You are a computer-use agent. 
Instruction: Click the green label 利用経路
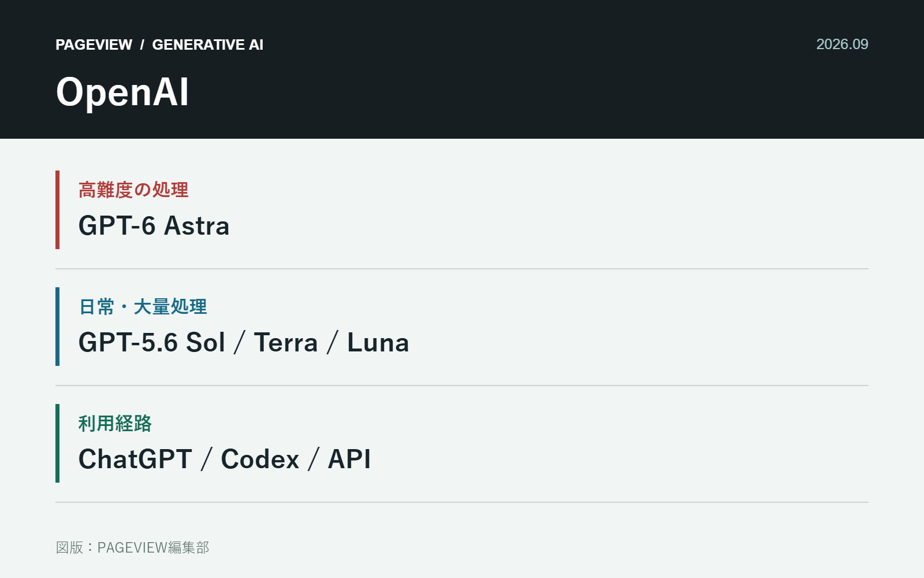click(115, 423)
